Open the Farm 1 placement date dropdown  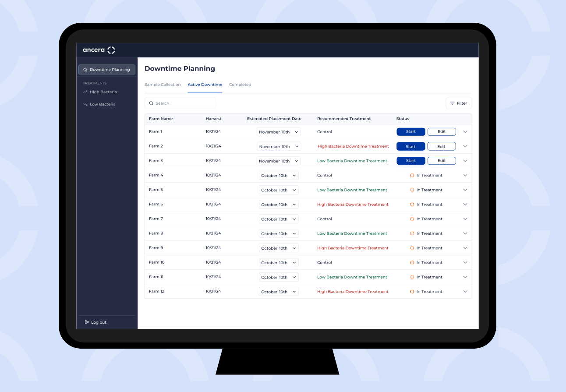click(x=279, y=132)
